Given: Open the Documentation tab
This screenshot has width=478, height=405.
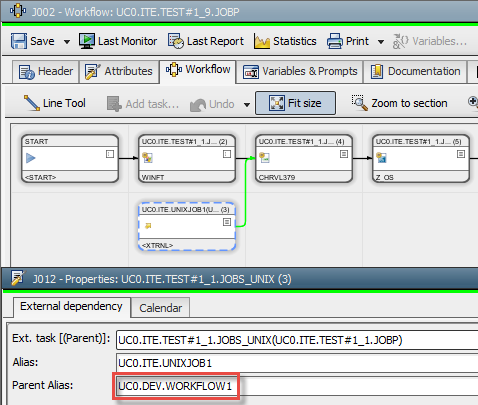Looking at the screenshot, I should coord(415,71).
